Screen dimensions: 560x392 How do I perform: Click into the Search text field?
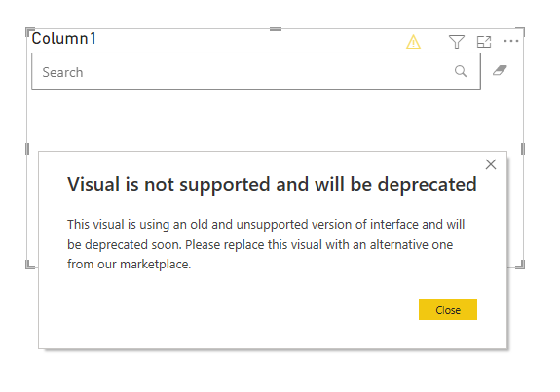256,72
